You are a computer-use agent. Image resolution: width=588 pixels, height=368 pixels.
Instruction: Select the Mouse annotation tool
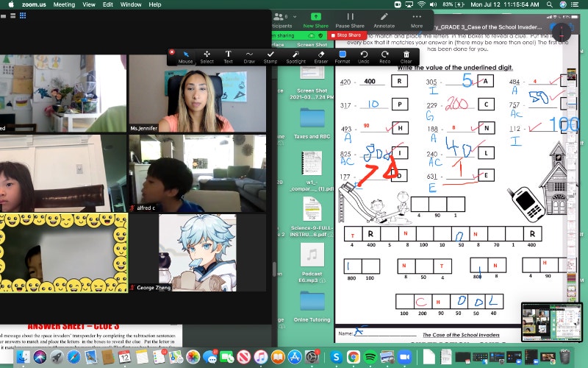pos(185,57)
